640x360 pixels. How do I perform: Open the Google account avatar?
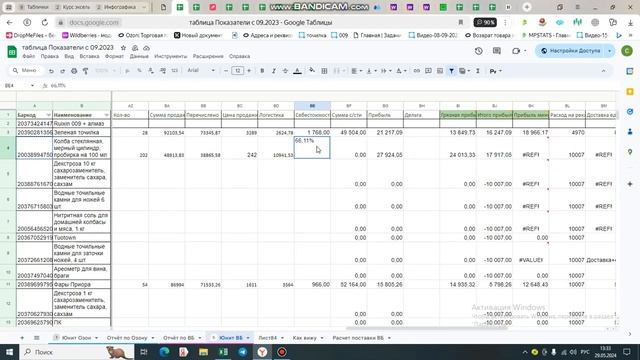pos(627,51)
